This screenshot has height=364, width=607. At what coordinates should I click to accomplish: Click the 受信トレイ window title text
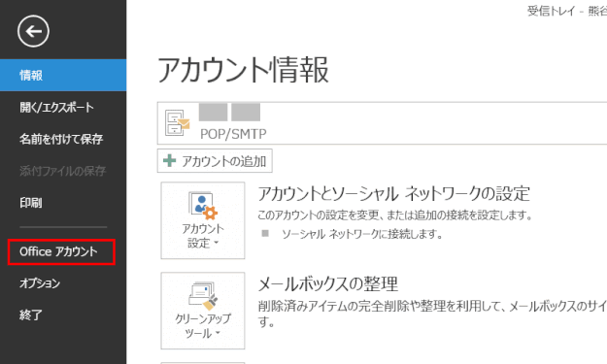pos(552,11)
